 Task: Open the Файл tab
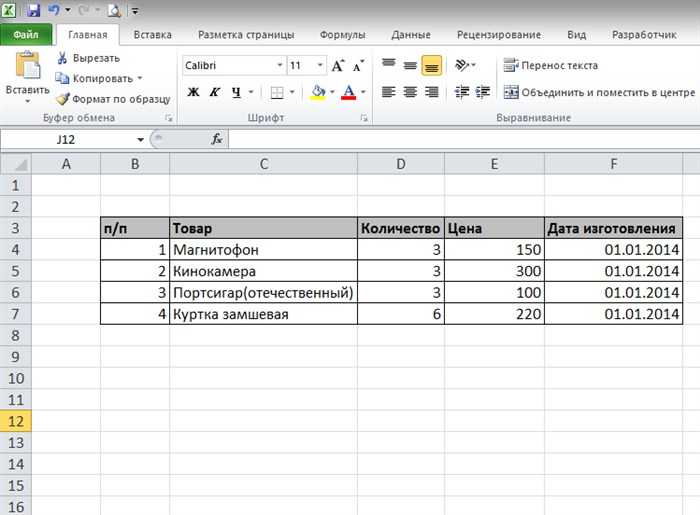(26, 35)
